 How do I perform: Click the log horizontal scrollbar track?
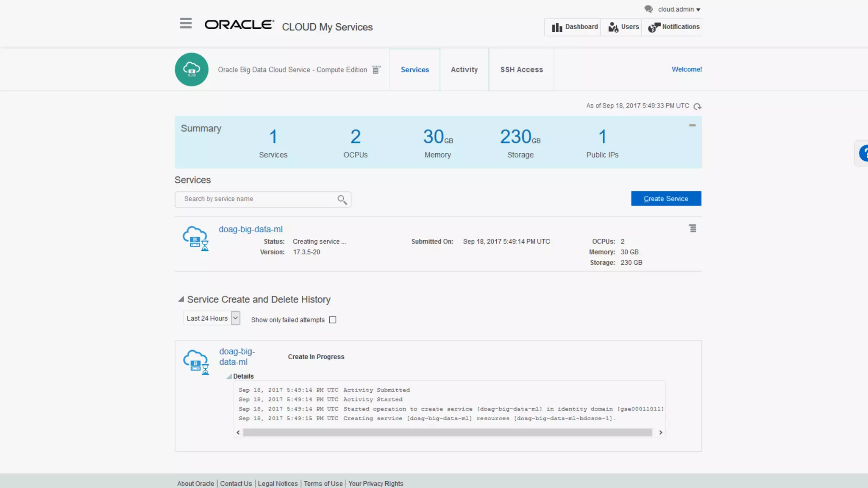(447, 433)
